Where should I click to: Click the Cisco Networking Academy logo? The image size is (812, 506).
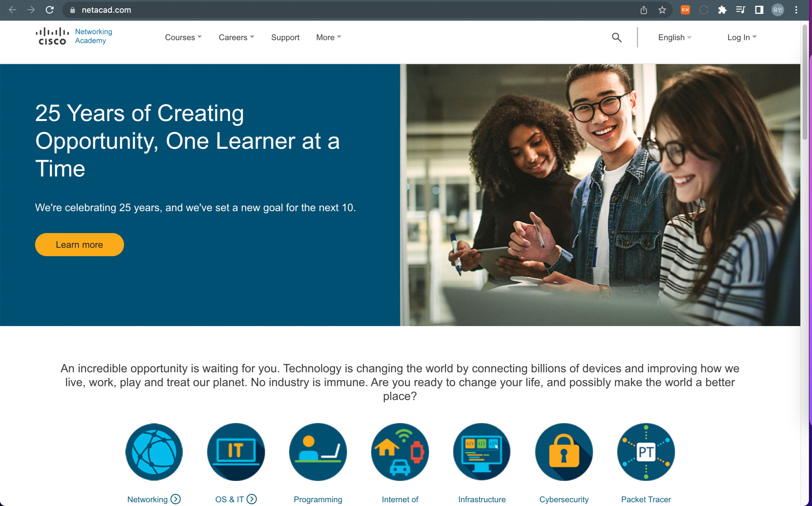coord(74,36)
